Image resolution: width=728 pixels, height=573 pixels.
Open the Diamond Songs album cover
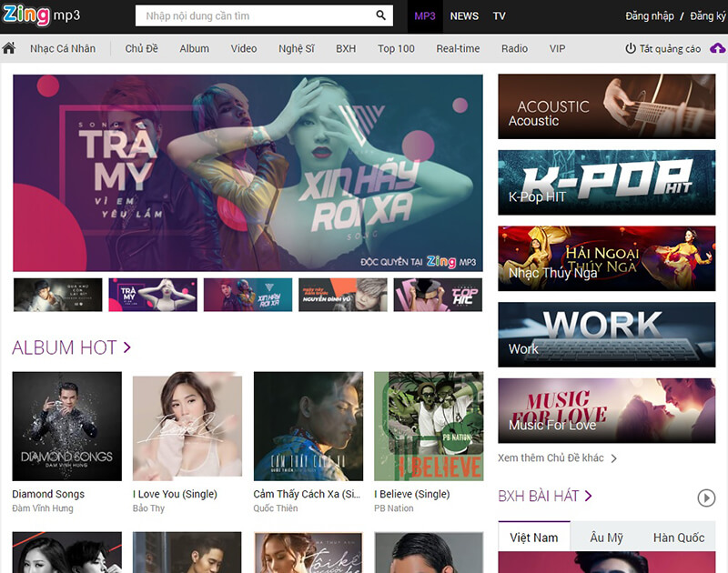pyautogui.click(x=66, y=426)
